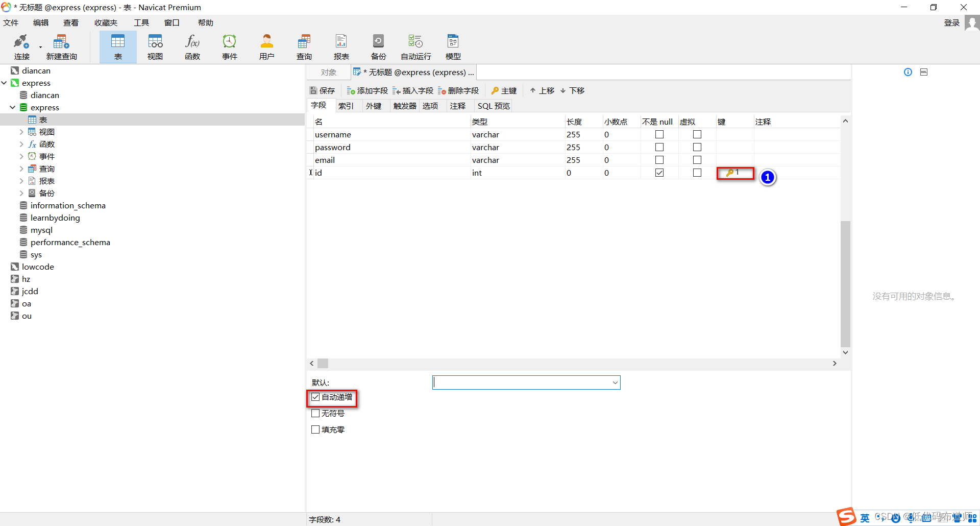Click scroll right arrow of horizontal scrollbar
980x526 pixels.
pyautogui.click(x=835, y=364)
